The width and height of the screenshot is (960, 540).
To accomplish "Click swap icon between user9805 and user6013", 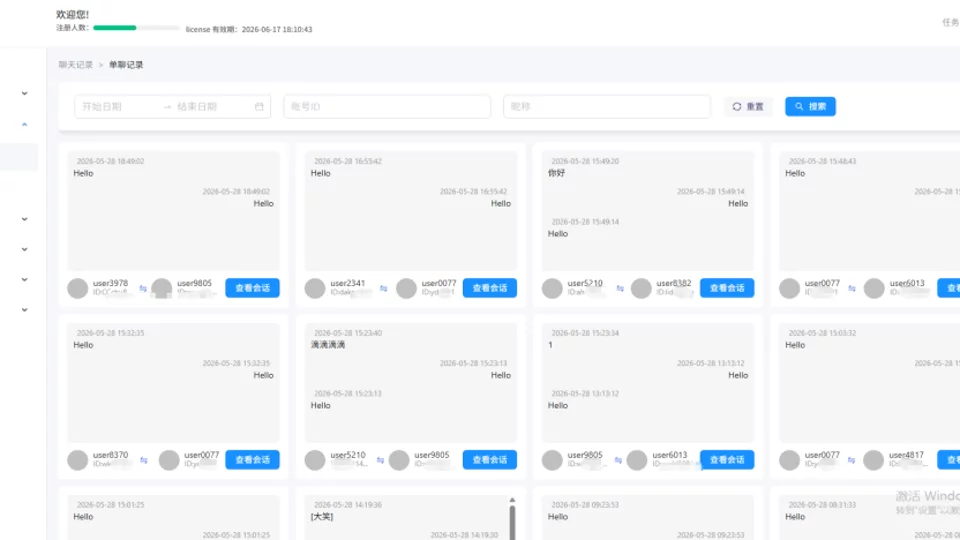I will point(618,460).
